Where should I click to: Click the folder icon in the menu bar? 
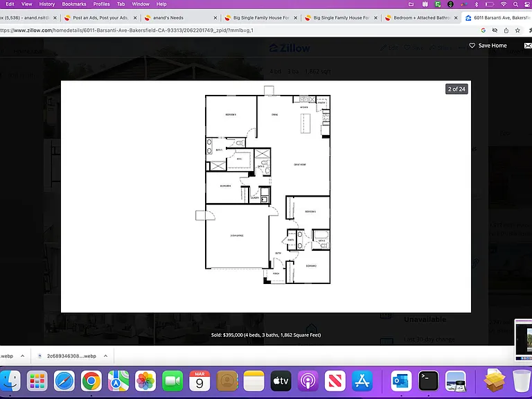click(411, 4)
